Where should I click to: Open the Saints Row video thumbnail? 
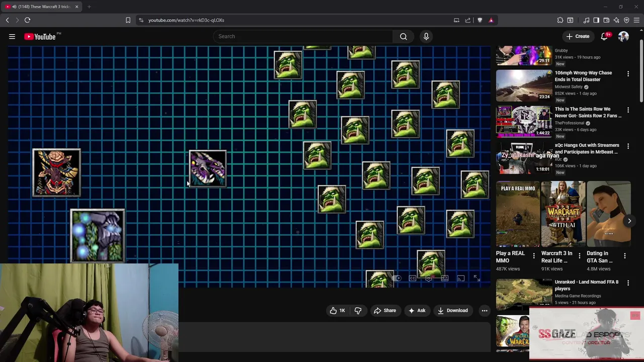(524, 121)
